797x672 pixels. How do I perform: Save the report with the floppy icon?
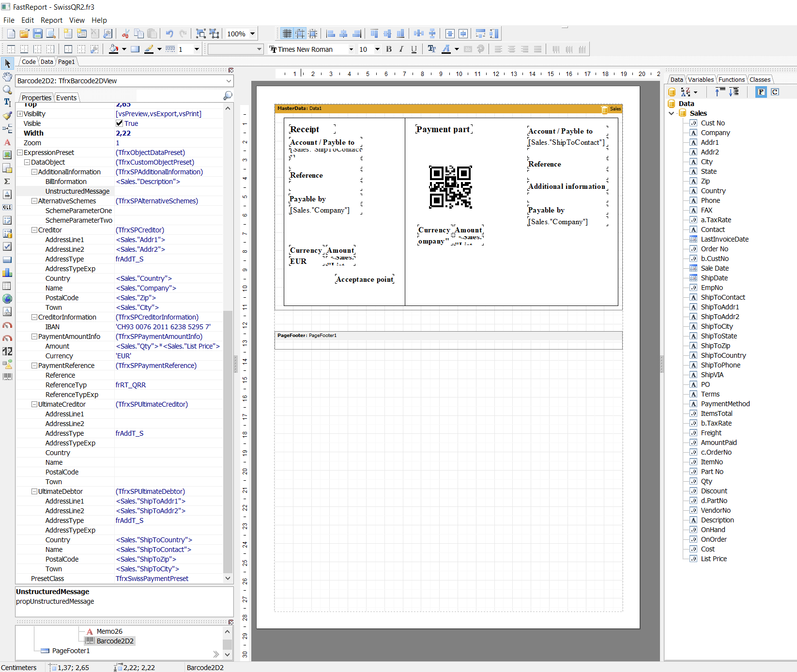click(37, 33)
